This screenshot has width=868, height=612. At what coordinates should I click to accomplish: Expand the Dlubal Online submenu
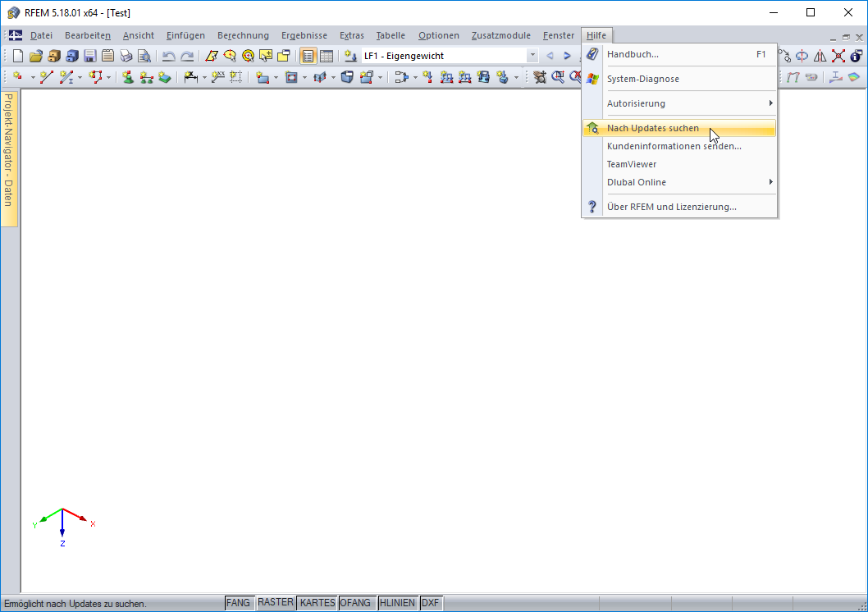tap(679, 182)
